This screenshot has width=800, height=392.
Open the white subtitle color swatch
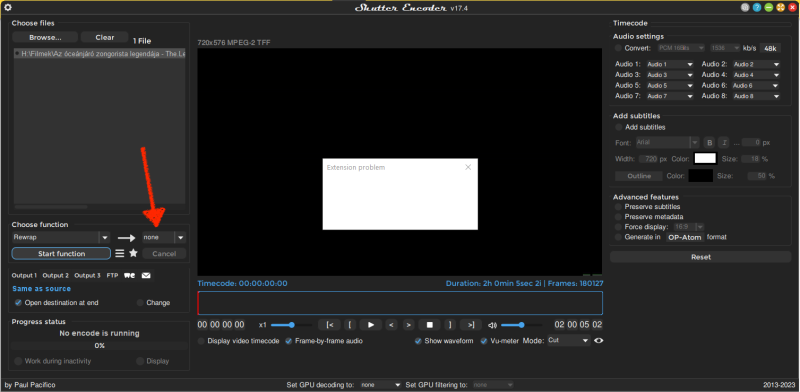(705, 159)
